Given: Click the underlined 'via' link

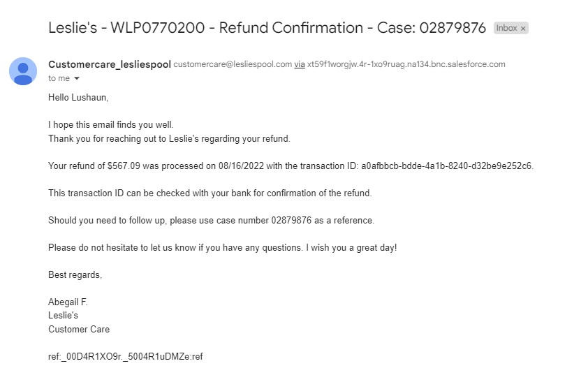Looking at the screenshot, I should coord(300,64).
